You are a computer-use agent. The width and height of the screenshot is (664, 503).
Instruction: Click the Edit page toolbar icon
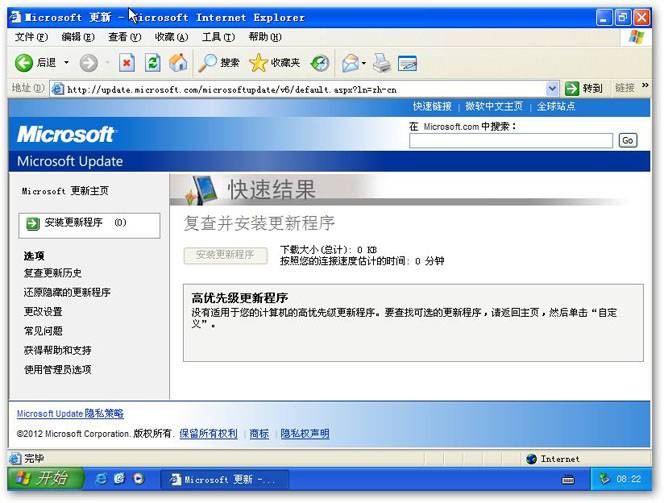(407, 63)
